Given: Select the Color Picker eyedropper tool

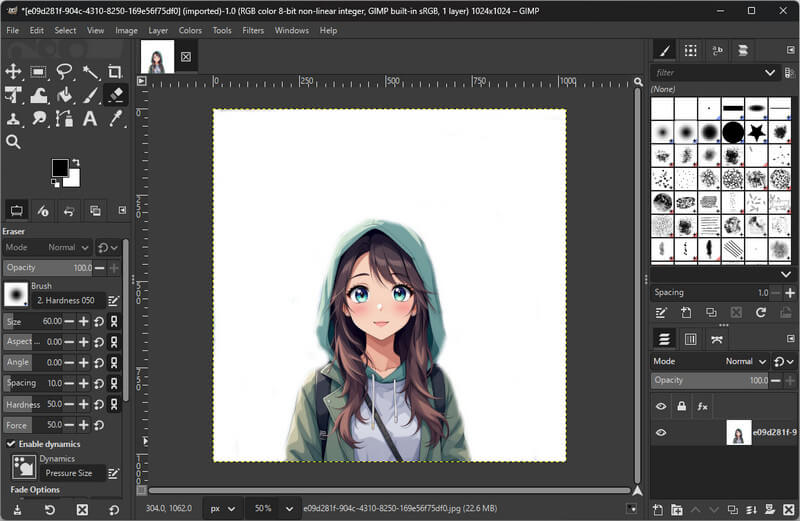Looking at the screenshot, I should (x=115, y=119).
